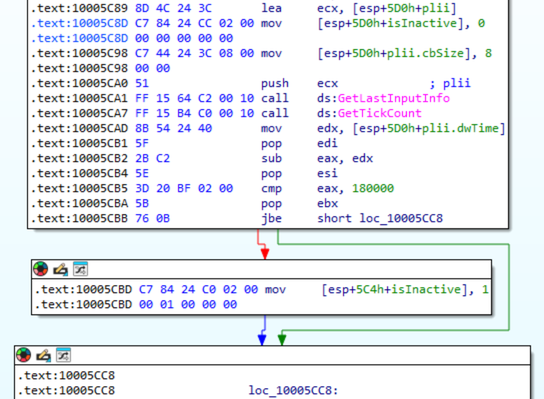
Task: Select GetLastInputInfo call target
Action: click(394, 98)
